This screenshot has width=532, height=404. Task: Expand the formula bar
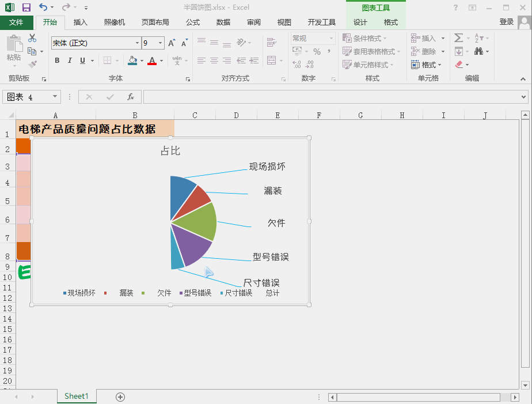tap(523, 97)
